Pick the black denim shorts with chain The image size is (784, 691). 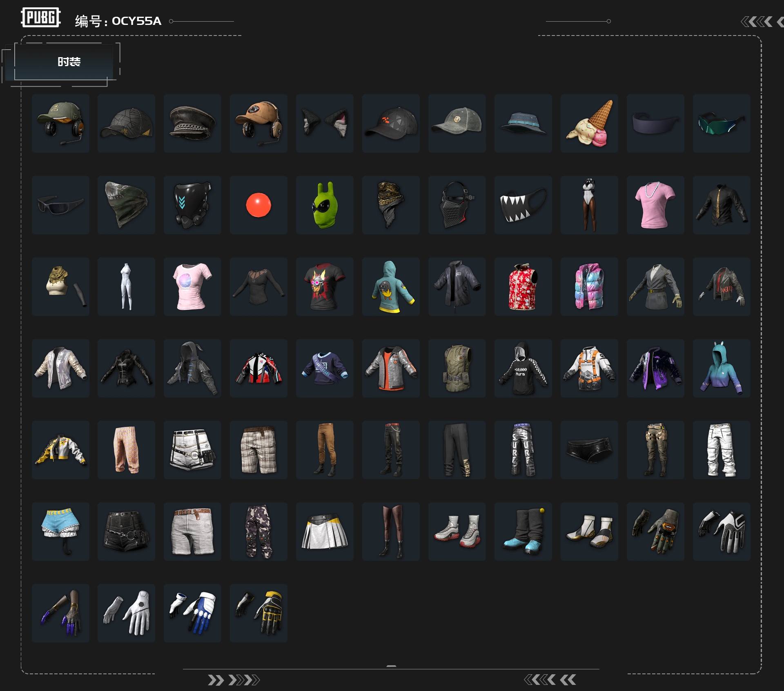(x=126, y=531)
